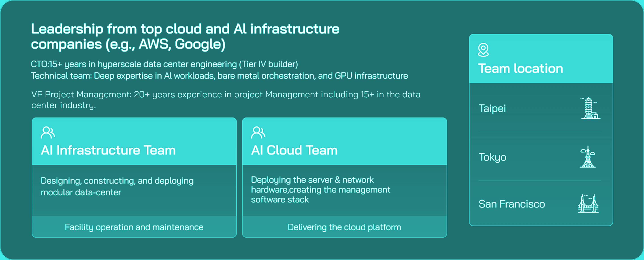
Task: Click the server & network hardware description
Action: pyautogui.click(x=320, y=190)
